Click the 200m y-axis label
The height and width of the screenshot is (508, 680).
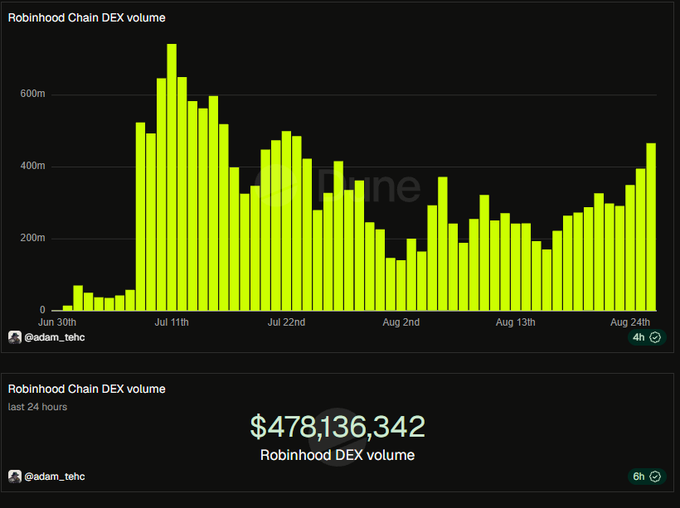tap(33, 238)
